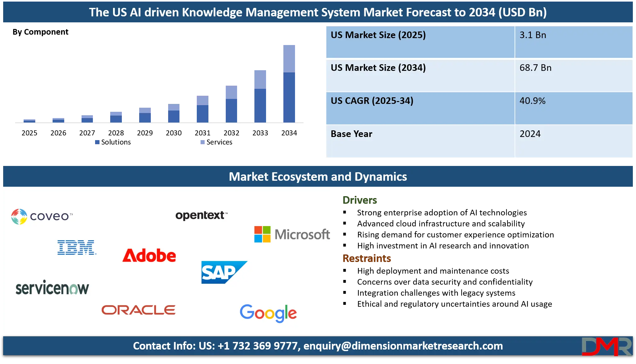The image size is (636, 364).
Task: Click the Microsoft logo
Action: click(292, 234)
